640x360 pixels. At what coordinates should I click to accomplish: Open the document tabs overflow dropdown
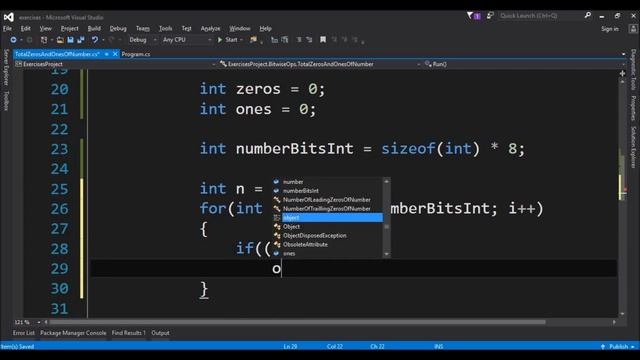point(623,54)
